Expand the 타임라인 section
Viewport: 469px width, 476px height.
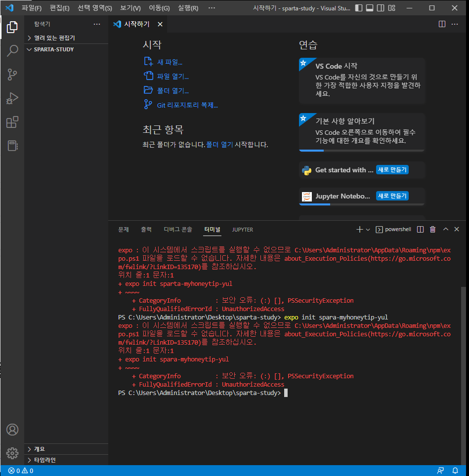tap(66, 460)
